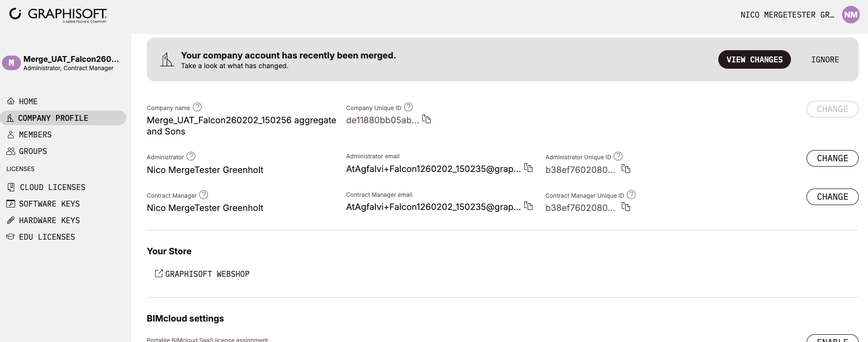868x342 pixels.
Task: Open Groups using its sidebar icon
Action: (11, 151)
